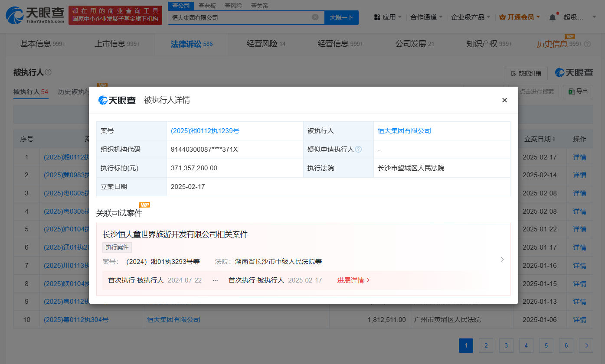605x364 pixels.
Task: Switch to 知识产权 tab
Action: [x=489, y=44]
